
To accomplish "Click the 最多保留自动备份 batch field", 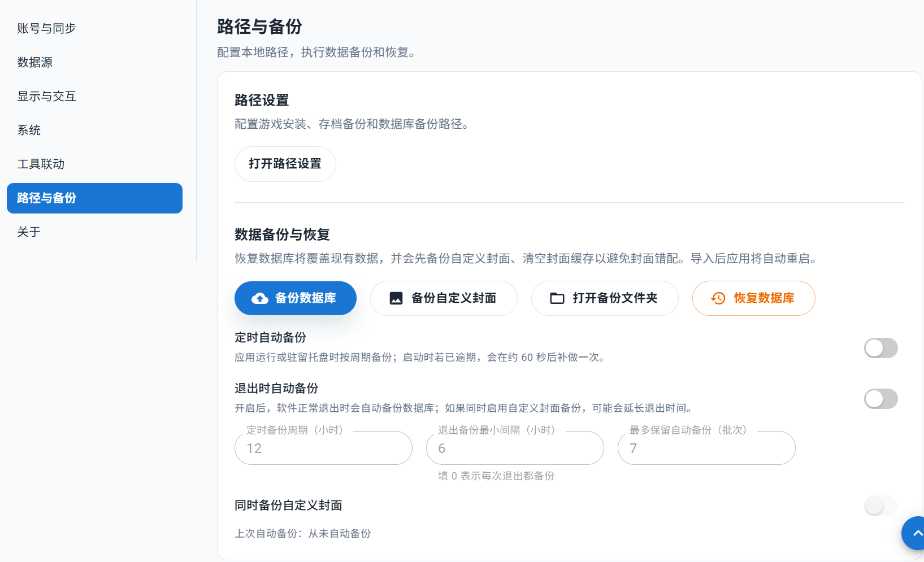I will tap(706, 448).
